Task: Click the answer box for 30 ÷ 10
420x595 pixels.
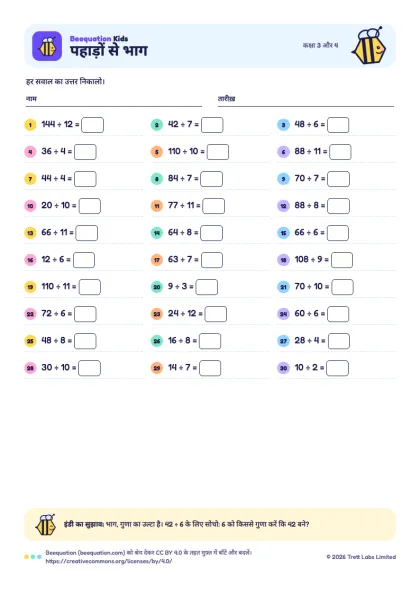Action: (x=90, y=368)
